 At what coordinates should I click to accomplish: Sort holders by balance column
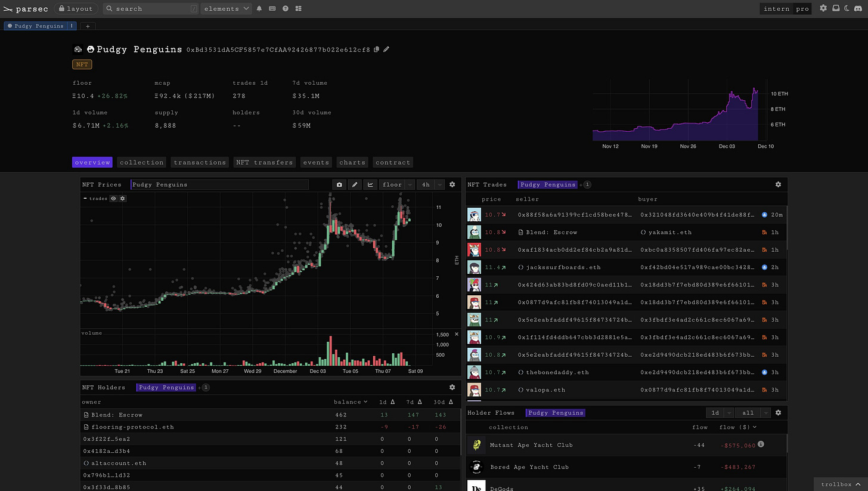[351, 402]
